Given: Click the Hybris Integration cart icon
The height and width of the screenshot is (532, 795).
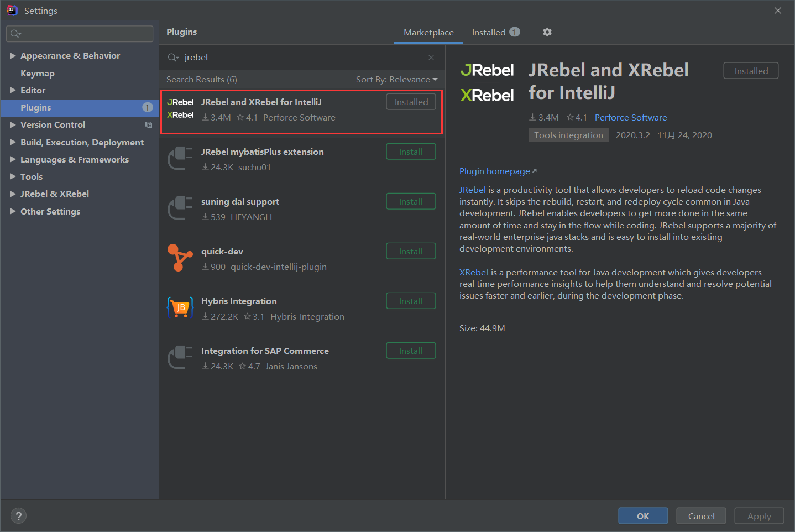Looking at the screenshot, I should 180,307.
